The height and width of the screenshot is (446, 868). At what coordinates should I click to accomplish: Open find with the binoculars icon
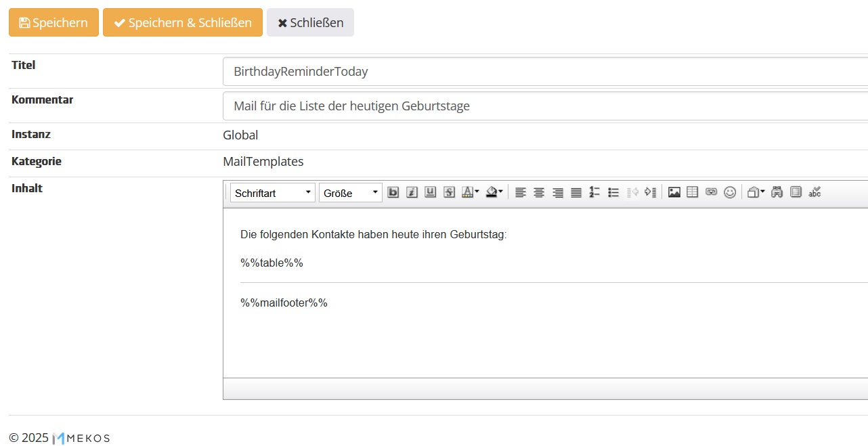[x=776, y=192]
